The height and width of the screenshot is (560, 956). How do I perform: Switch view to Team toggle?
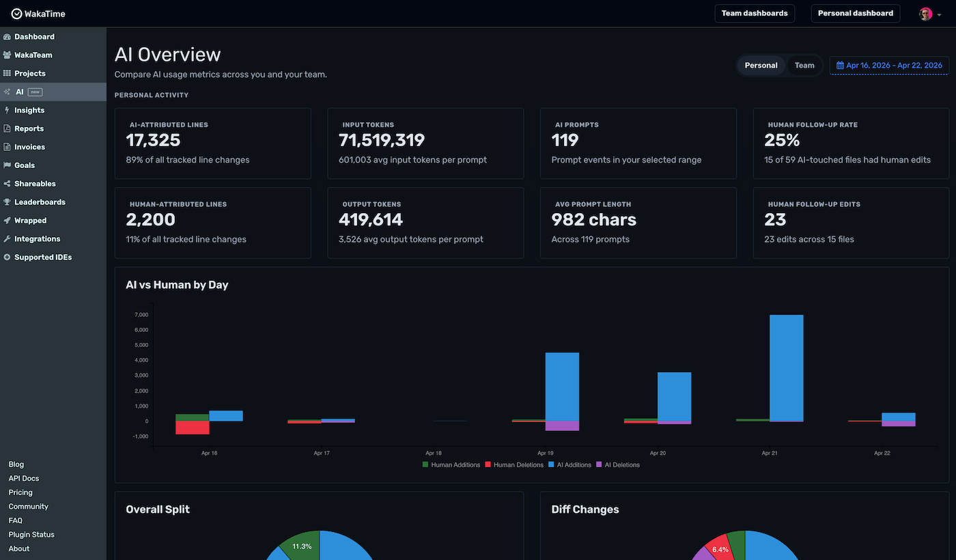pos(804,66)
